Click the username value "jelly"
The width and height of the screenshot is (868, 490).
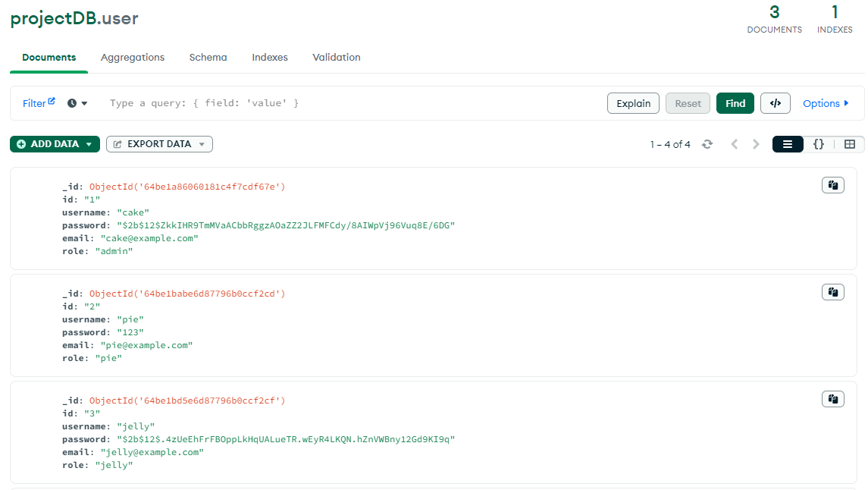coord(136,426)
